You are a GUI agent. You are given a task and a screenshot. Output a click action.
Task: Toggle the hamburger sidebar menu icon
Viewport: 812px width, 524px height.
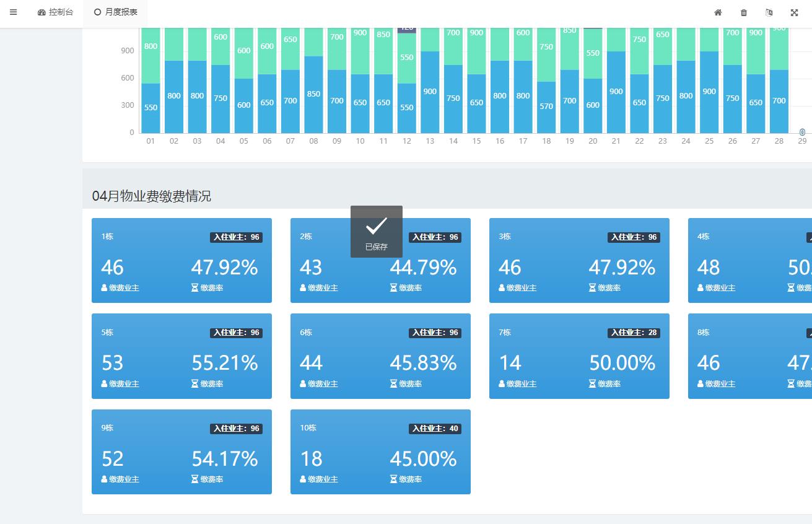click(14, 12)
